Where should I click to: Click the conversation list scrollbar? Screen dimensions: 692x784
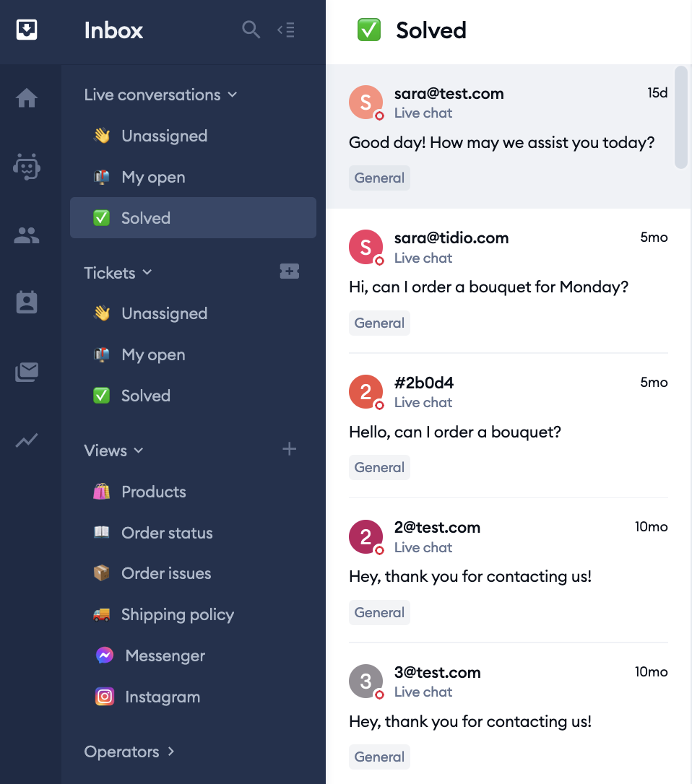[x=680, y=118]
